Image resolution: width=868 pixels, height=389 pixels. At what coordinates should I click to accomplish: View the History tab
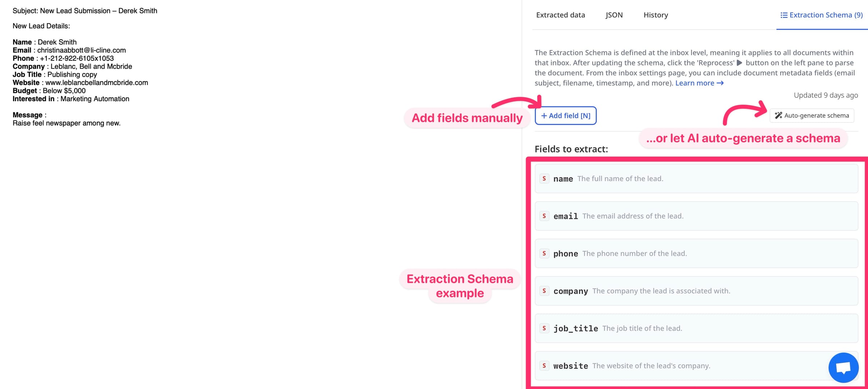(x=655, y=15)
